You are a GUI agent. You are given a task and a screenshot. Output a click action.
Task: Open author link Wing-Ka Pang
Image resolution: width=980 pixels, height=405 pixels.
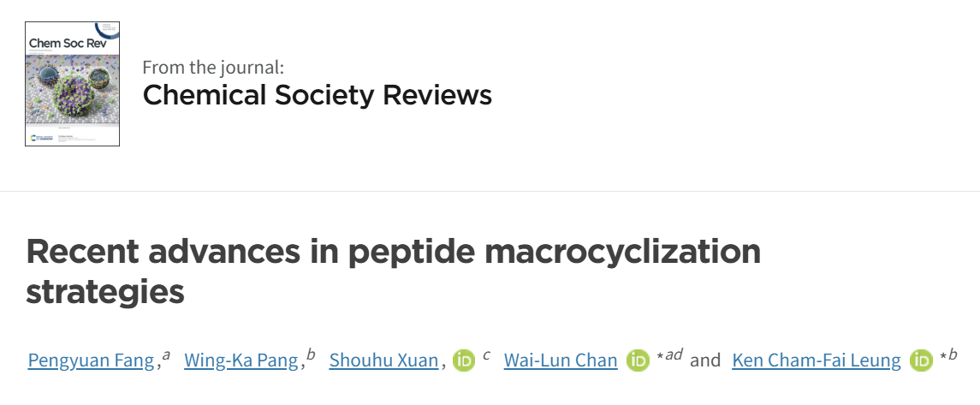point(241,360)
